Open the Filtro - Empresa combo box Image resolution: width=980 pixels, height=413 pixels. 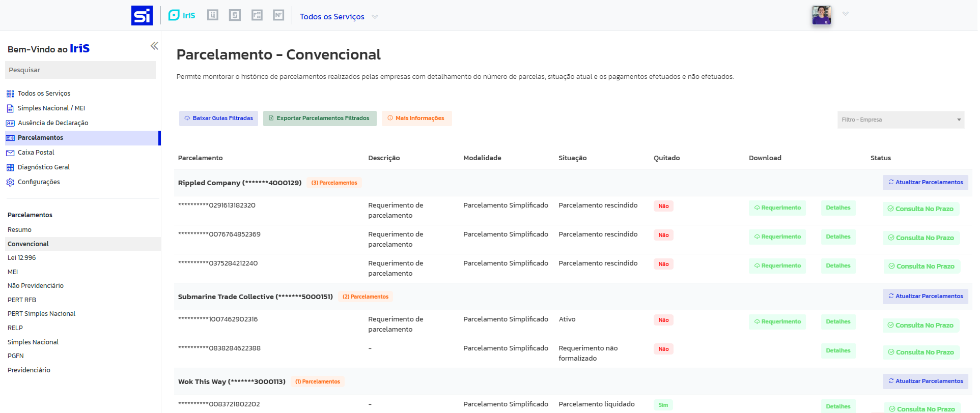click(900, 120)
